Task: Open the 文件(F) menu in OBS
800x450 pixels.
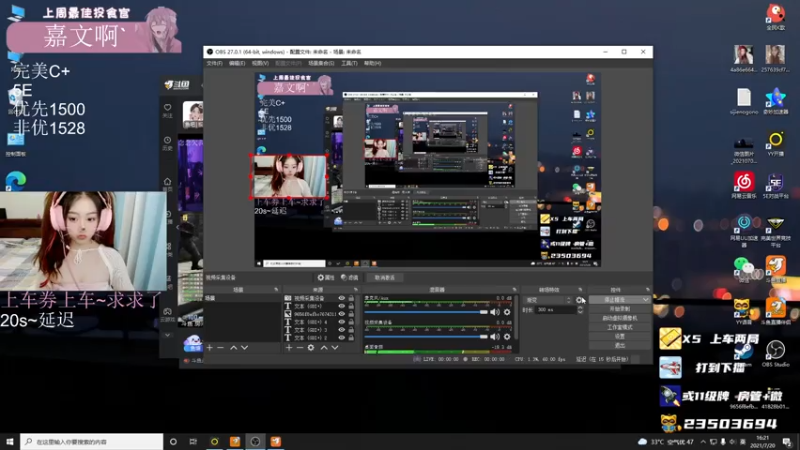Action: (214, 63)
